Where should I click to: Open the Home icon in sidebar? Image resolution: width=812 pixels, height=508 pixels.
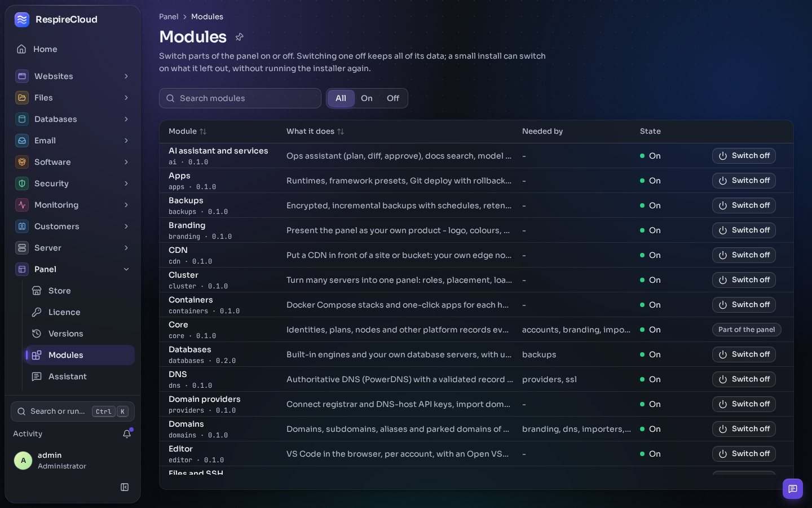(21, 49)
